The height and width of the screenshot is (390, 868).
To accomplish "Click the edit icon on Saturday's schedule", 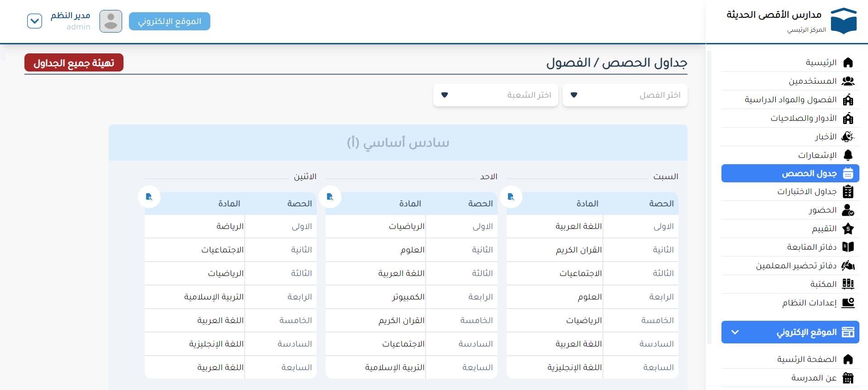I will click(511, 197).
